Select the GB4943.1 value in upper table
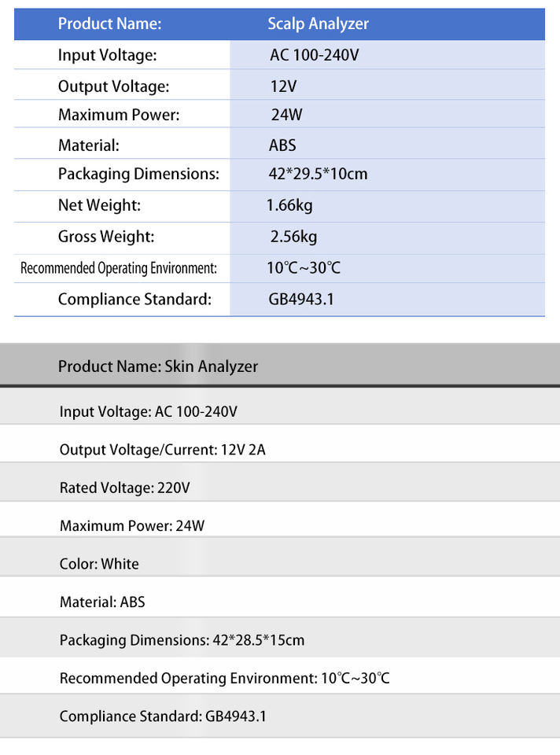The image size is (560, 755). pos(301,300)
